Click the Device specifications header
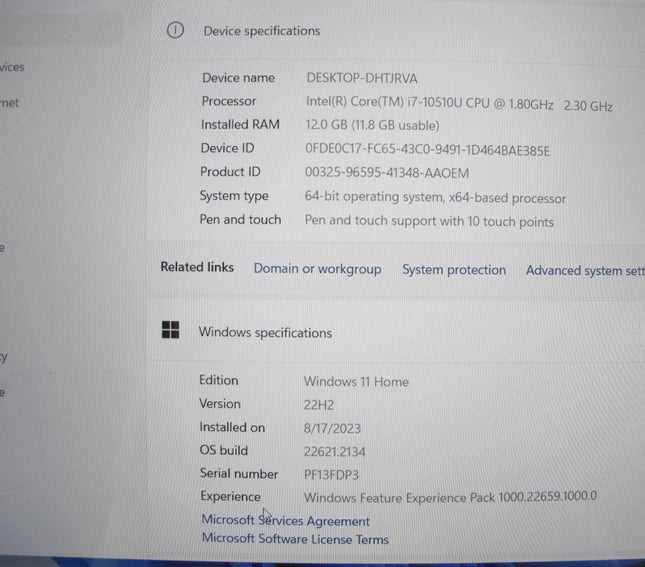Viewport: 645px width, 567px height. [262, 31]
